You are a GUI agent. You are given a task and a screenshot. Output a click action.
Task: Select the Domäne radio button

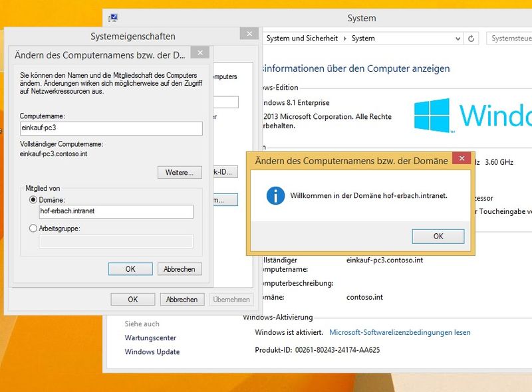click(33, 199)
